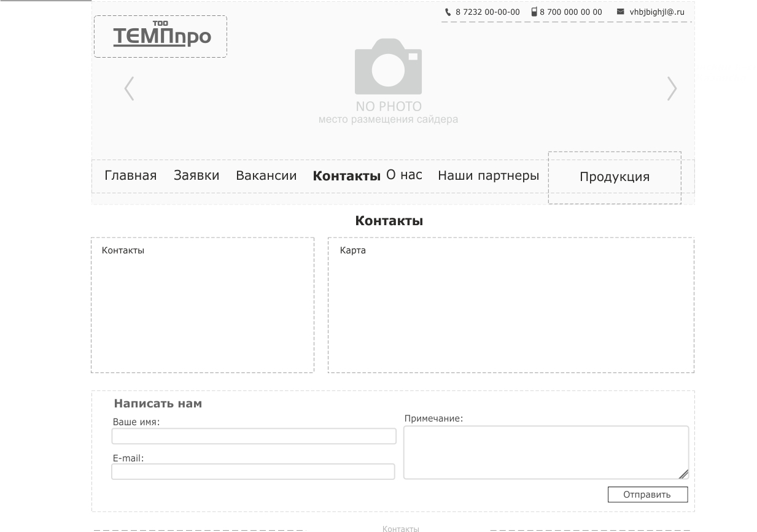Navigate to Наши партнеры
Viewport: 757px width, 532px height.
pos(488,175)
